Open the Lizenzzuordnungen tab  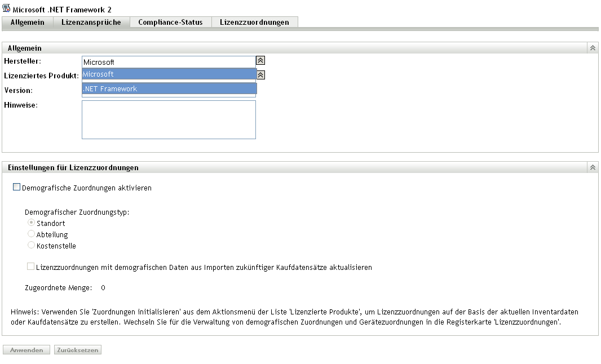point(254,22)
